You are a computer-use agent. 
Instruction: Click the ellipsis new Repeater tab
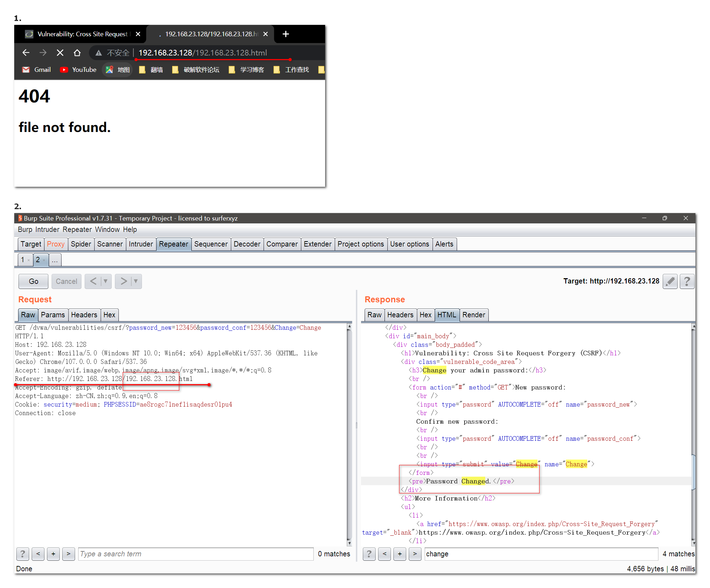tap(55, 260)
